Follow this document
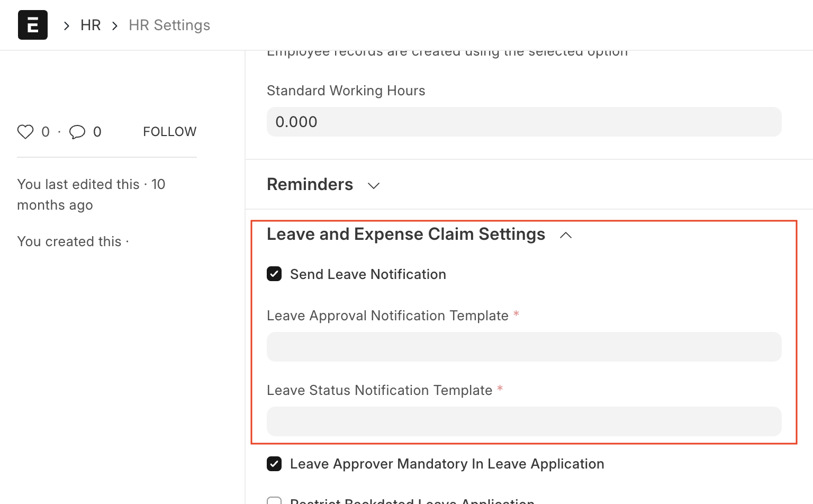 tap(169, 132)
